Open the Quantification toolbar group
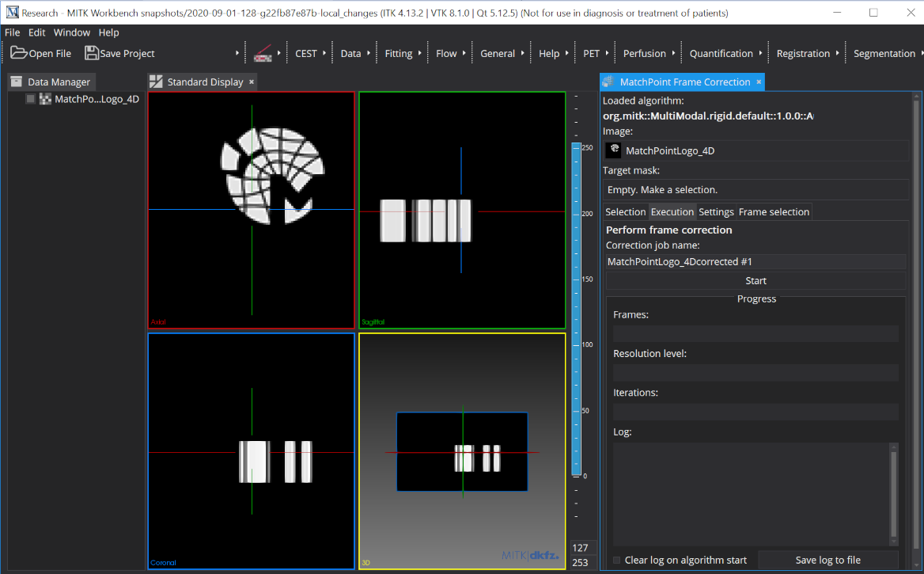 (x=721, y=53)
